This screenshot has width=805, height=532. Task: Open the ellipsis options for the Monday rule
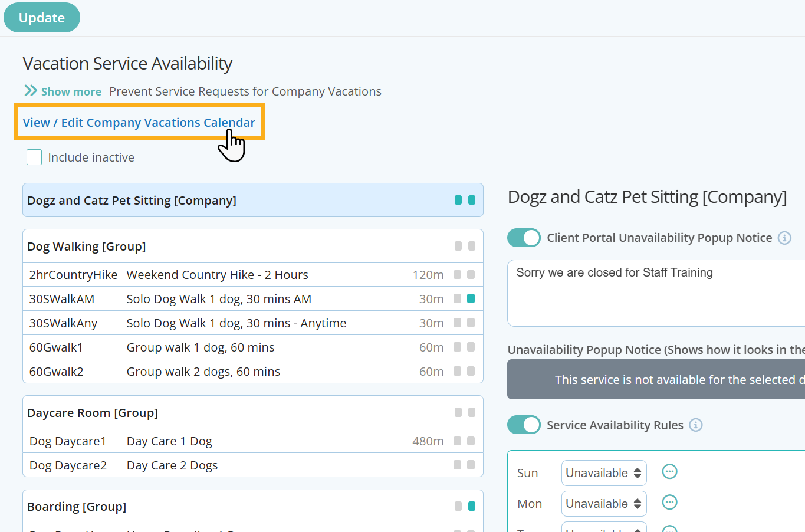(669, 502)
